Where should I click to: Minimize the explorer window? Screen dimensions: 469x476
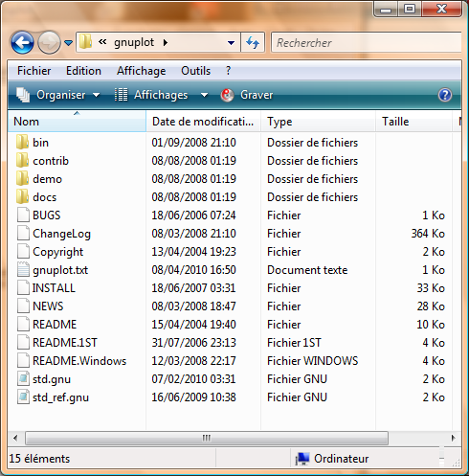[386, 10]
